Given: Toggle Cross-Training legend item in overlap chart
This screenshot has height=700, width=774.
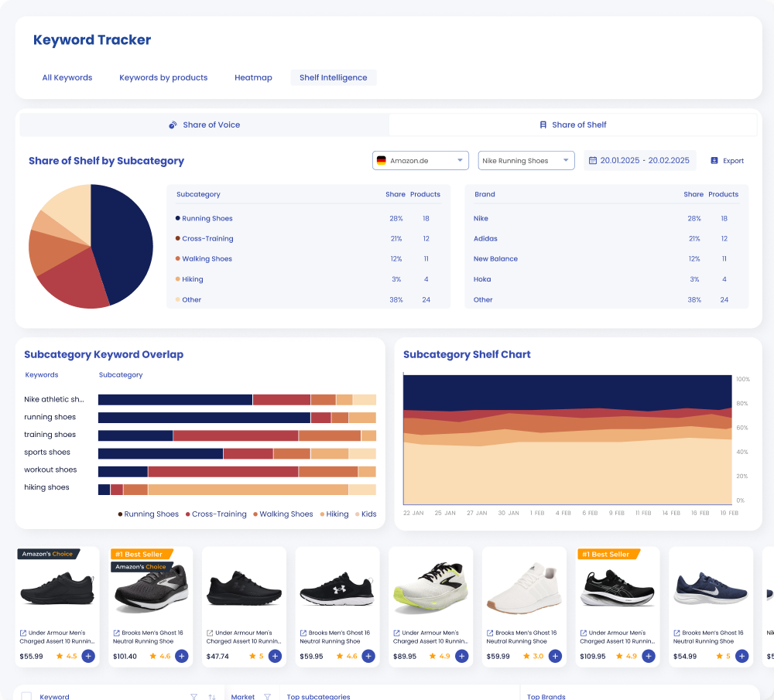Looking at the screenshot, I should point(216,514).
